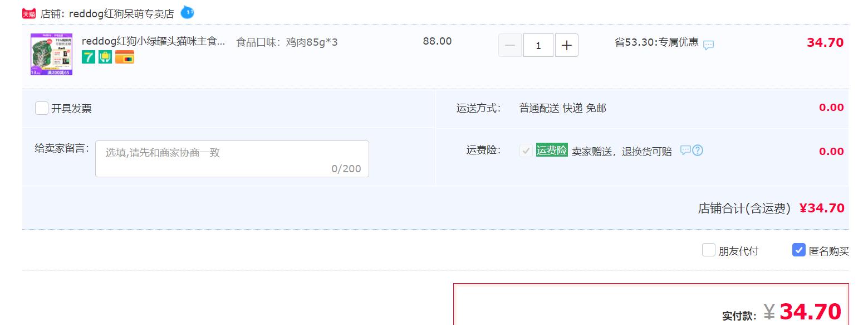868x325 pixels.
Task: Open the discount detail bubble icon beside 专属优惠
Action: [x=708, y=45]
